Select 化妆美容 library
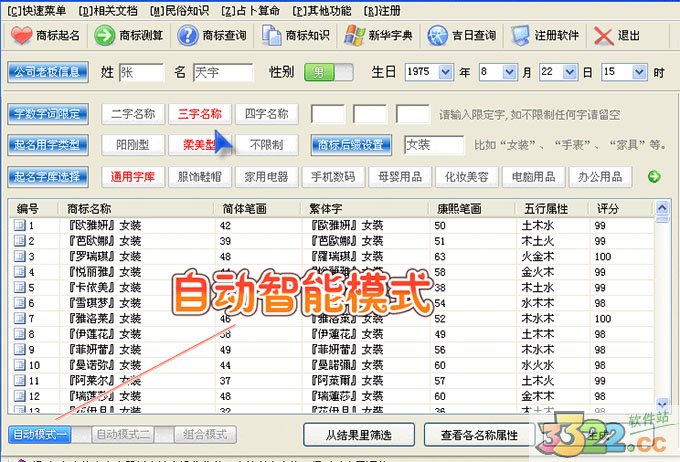This screenshot has height=462, width=680. coord(467,177)
